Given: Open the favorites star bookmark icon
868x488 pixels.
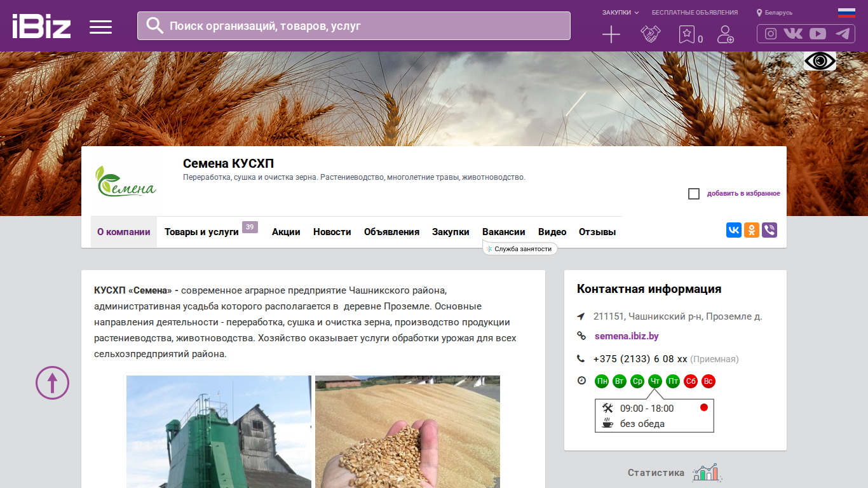Looking at the screenshot, I should (686, 34).
